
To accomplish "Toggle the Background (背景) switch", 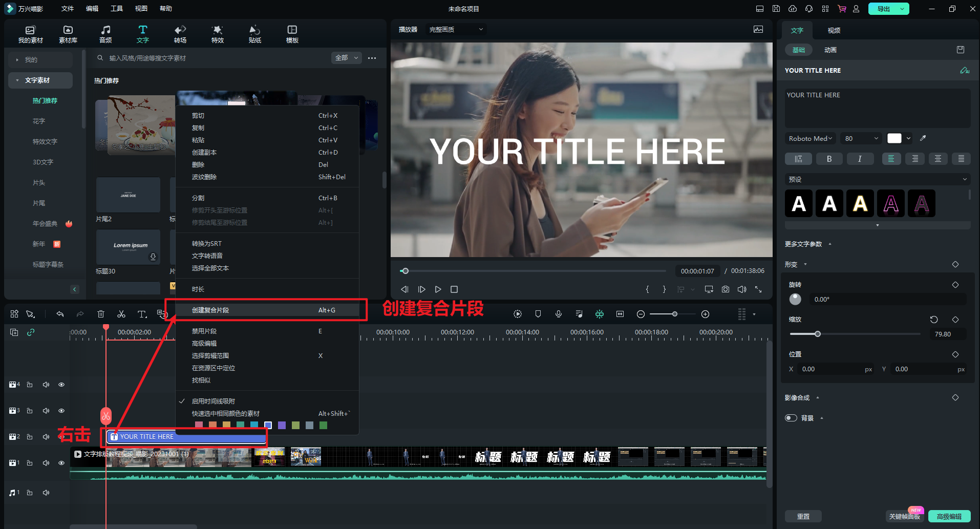I will point(791,418).
